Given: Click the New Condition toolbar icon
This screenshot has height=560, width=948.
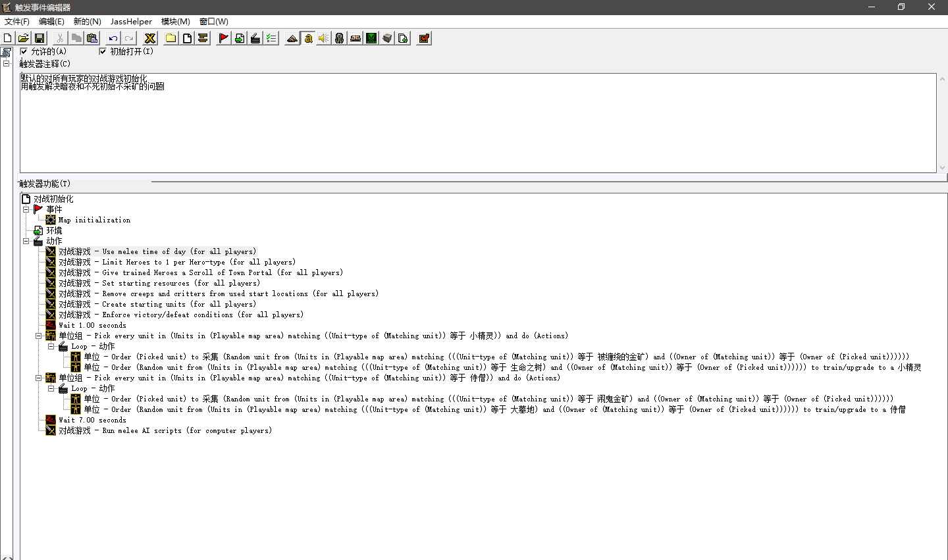Looking at the screenshot, I should 240,38.
